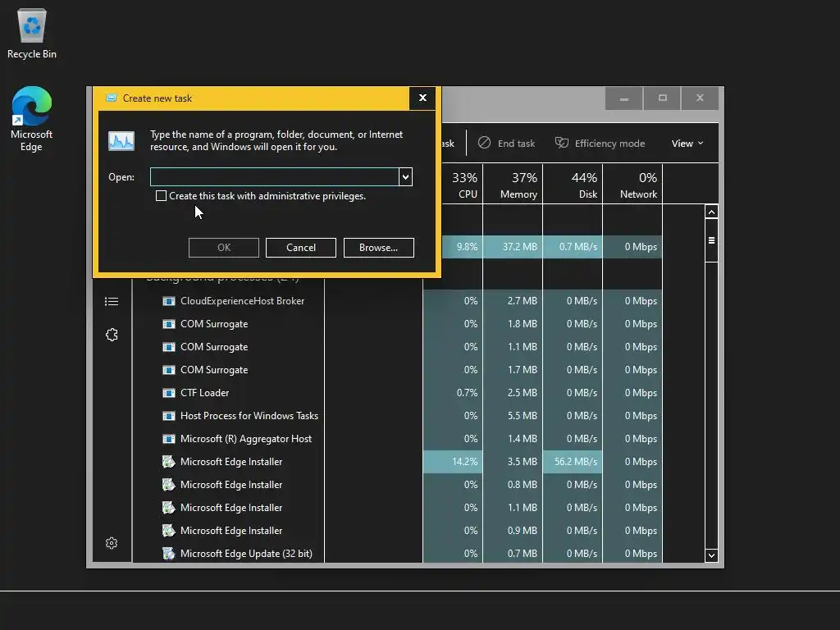Click the Cancel button
This screenshot has height=630, width=840.
(x=301, y=248)
